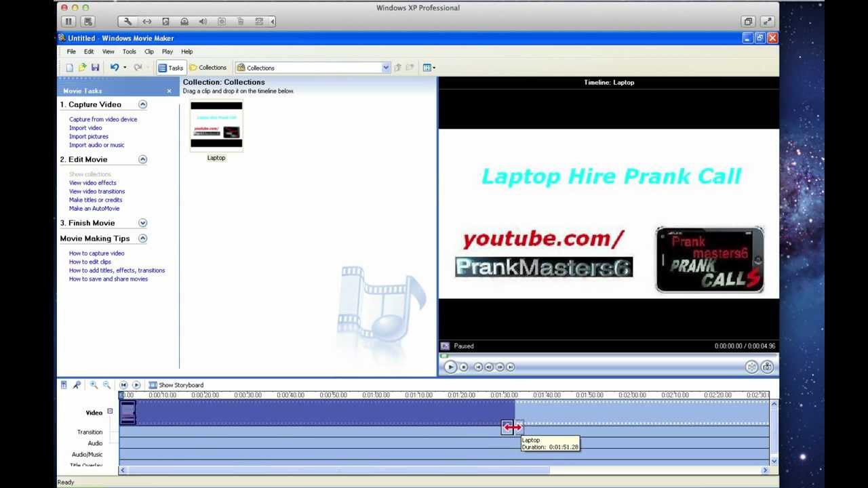The image size is (868, 488).
Task: Click the preview seek bar
Action: [x=608, y=355]
